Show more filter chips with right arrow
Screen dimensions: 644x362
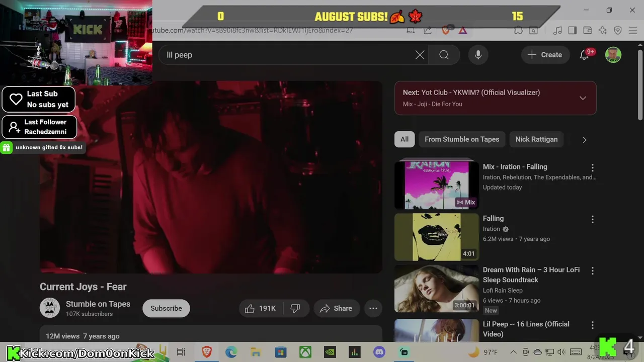point(584,140)
